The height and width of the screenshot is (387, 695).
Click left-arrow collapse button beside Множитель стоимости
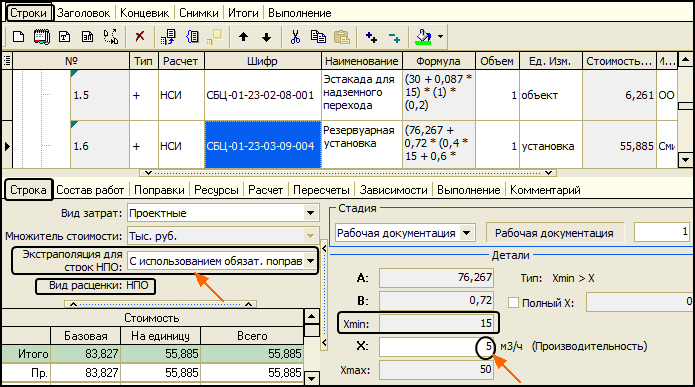pos(324,248)
